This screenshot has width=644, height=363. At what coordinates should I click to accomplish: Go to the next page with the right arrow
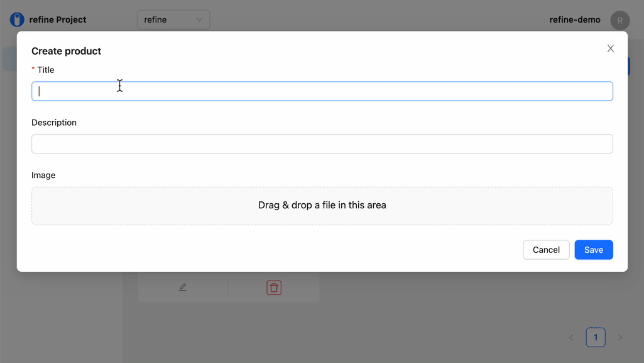pos(619,337)
